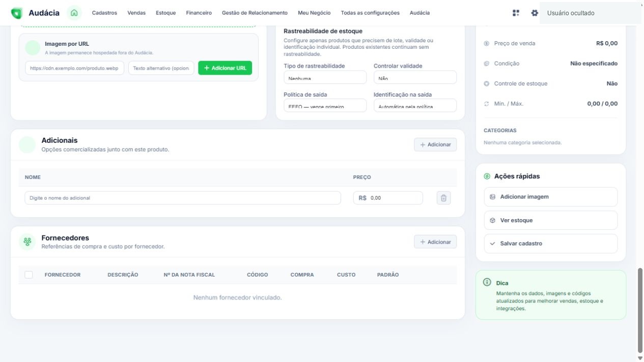Open Política de saída dropdown
This screenshot has width=644, height=362.
[325, 105]
